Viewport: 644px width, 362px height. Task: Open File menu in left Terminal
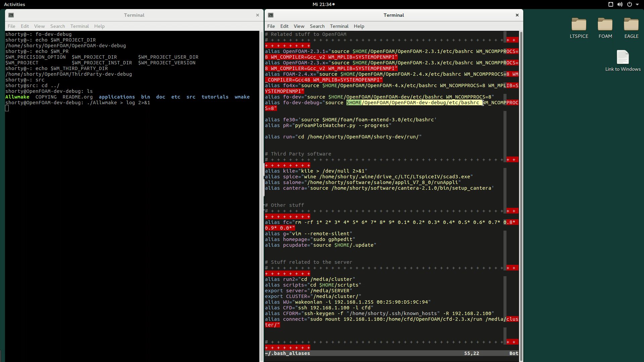(x=11, y=26)
